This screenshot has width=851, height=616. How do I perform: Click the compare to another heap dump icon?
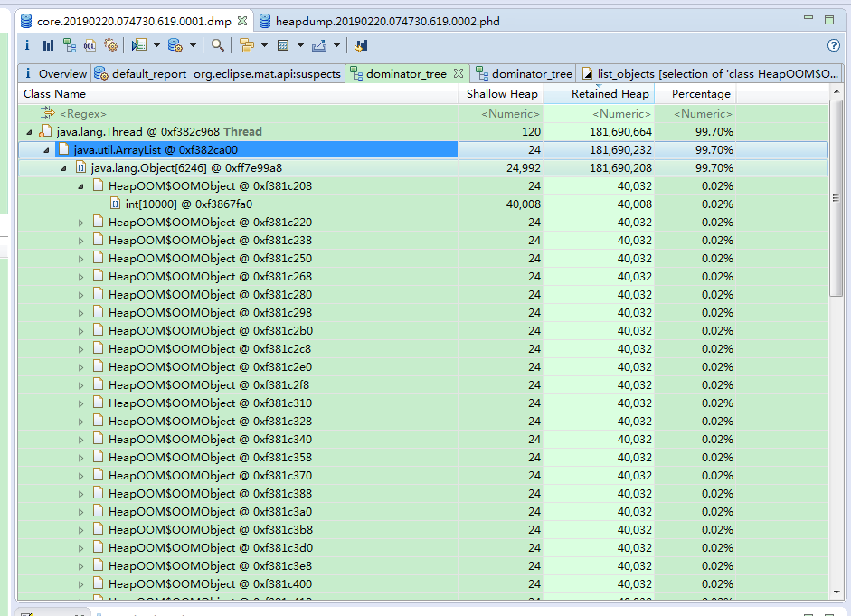point(361,45)
